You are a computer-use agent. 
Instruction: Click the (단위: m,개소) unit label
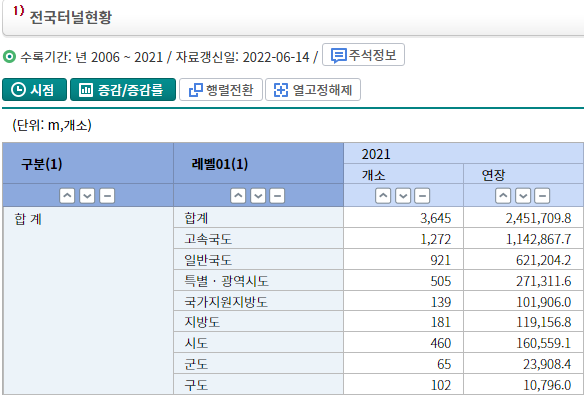pos(52,125)
